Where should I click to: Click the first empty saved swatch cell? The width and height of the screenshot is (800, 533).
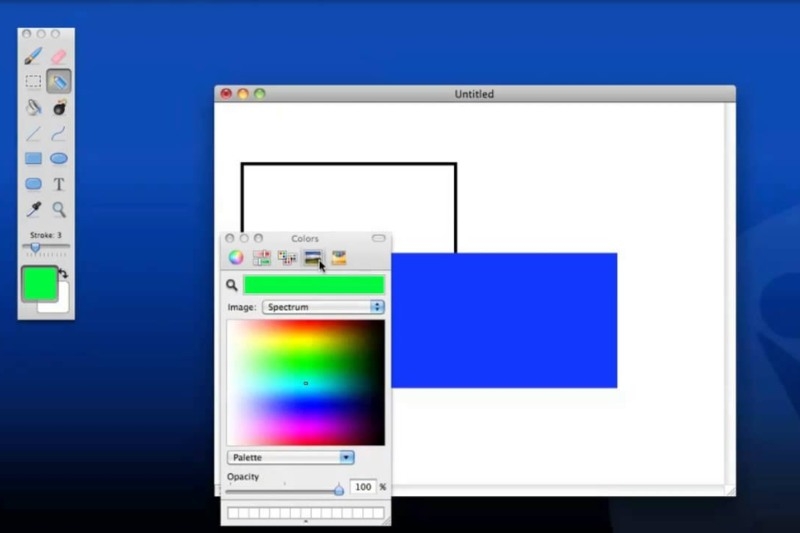tap(233, 513)
